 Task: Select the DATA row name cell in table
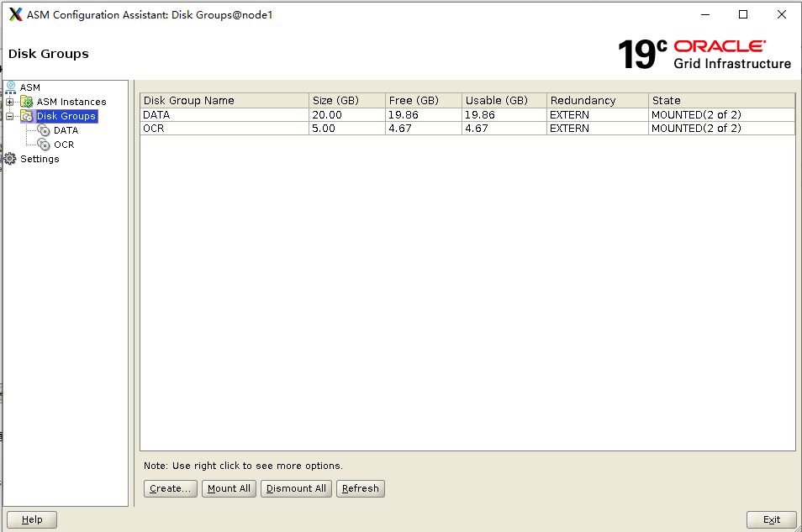pyautogui.click(x=224, y=114)
